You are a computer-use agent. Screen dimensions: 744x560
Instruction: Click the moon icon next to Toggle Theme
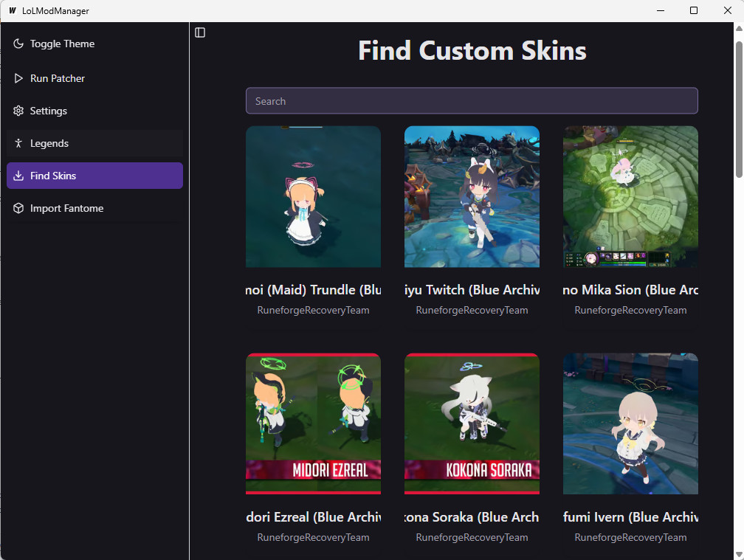17,44
